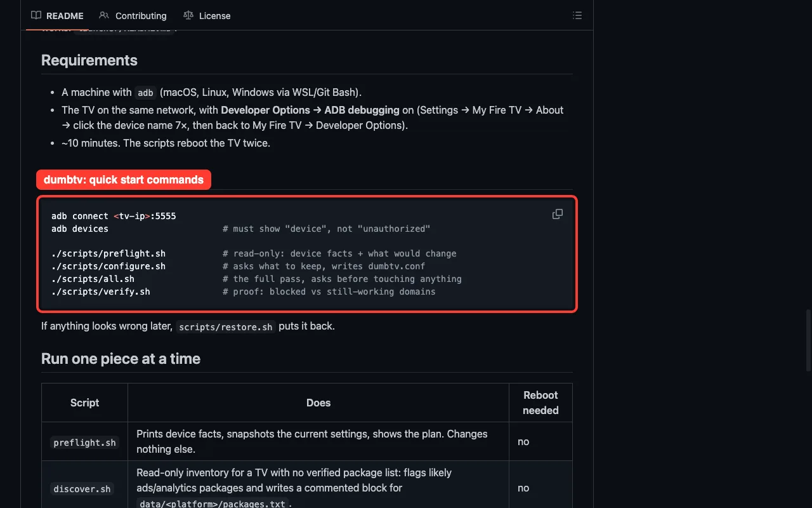Click the discover.sh row description text
812x508 pixels.
[x=294, y=488]
